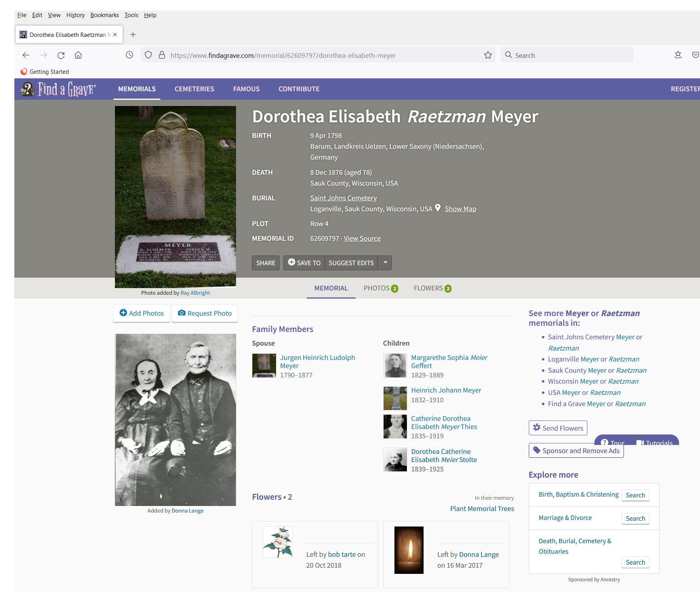The width and height of the screenshot is (700, 603).
Task: Open the gravestone photo thumbnail
Action: 175,197
